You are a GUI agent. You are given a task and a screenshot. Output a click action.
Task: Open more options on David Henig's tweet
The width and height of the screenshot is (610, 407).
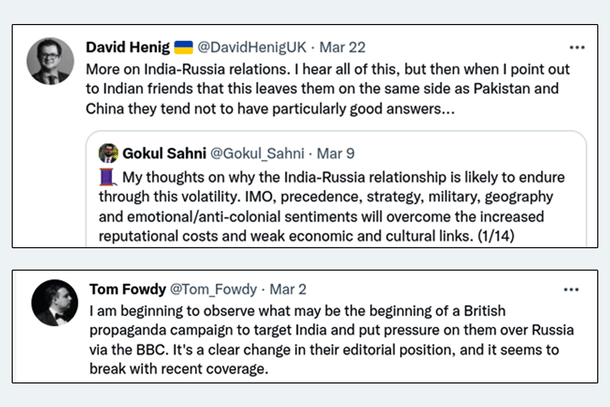576,48
